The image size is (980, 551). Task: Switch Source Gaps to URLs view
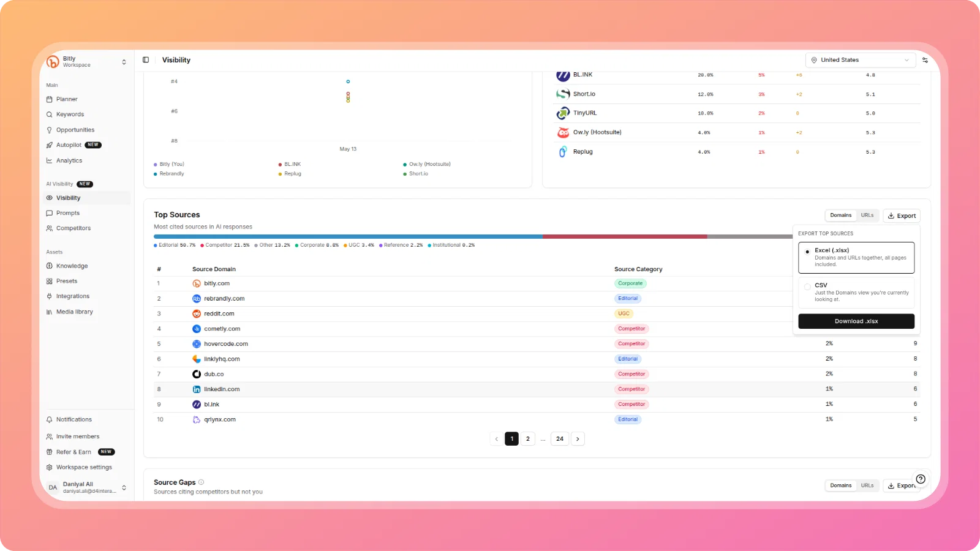coord(867,485)
